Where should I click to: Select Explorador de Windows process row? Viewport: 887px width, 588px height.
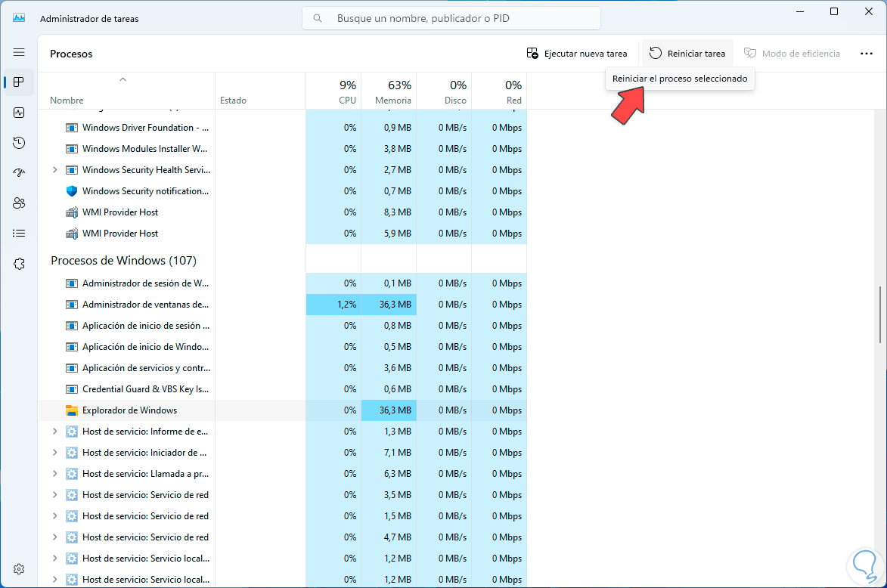tap(282, 410)
